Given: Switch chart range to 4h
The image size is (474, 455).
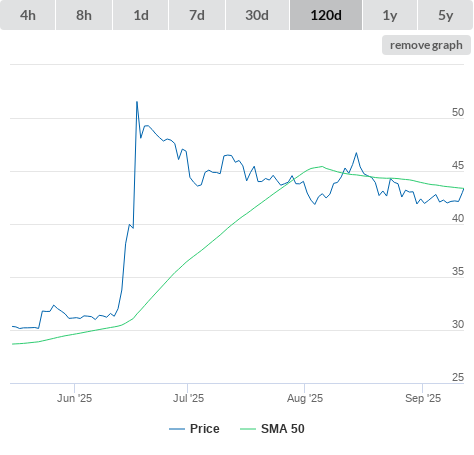Looking at the screenshot, I should click(28, 15).
